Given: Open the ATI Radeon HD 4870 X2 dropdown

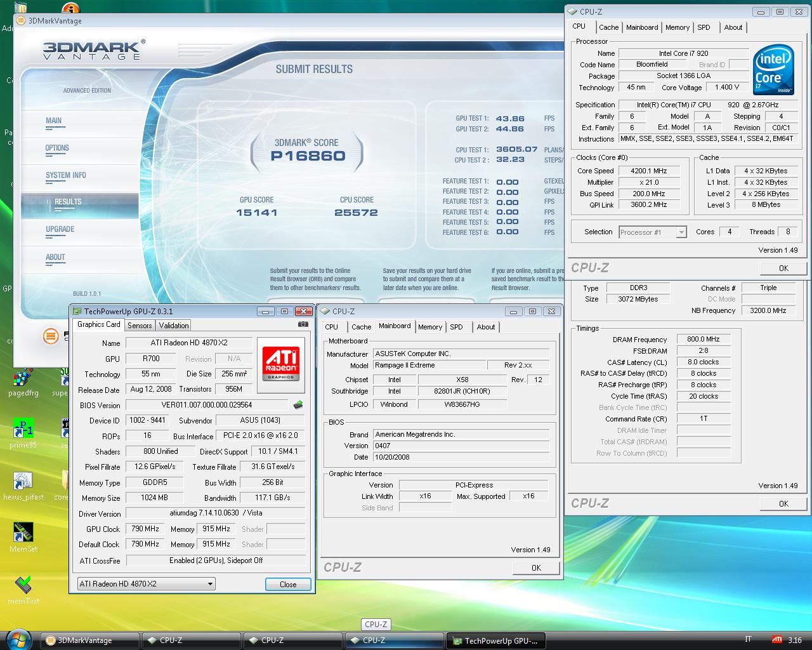Looking at the screenshot, I should pos(147,584).
